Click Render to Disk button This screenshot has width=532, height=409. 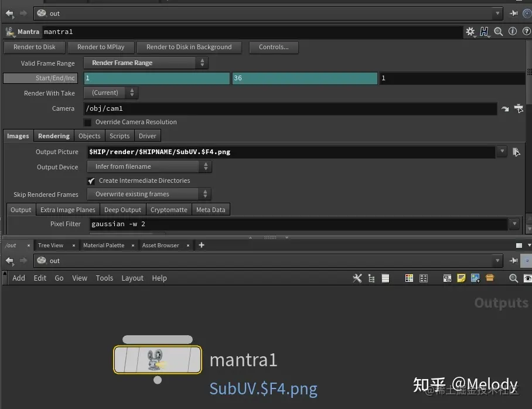click(34, 47)
